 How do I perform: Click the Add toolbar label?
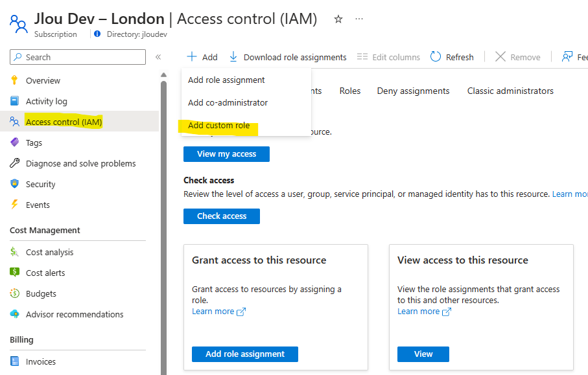(209, 57)
